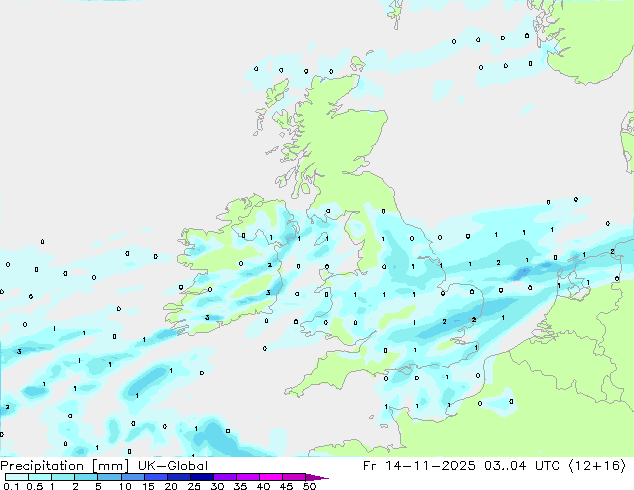The width and height of the screenshot is (634, 490).
Task: Click the 1–2 mm legend color swatch
Action: tap(63, 477)
